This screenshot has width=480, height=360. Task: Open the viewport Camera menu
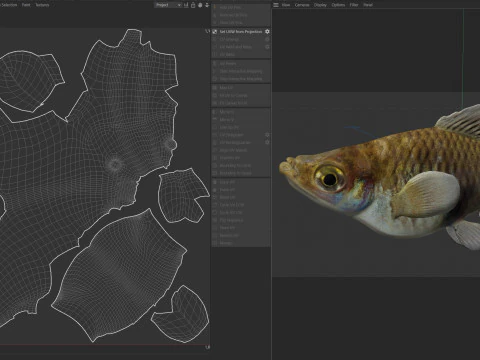(x=302, y=5)
